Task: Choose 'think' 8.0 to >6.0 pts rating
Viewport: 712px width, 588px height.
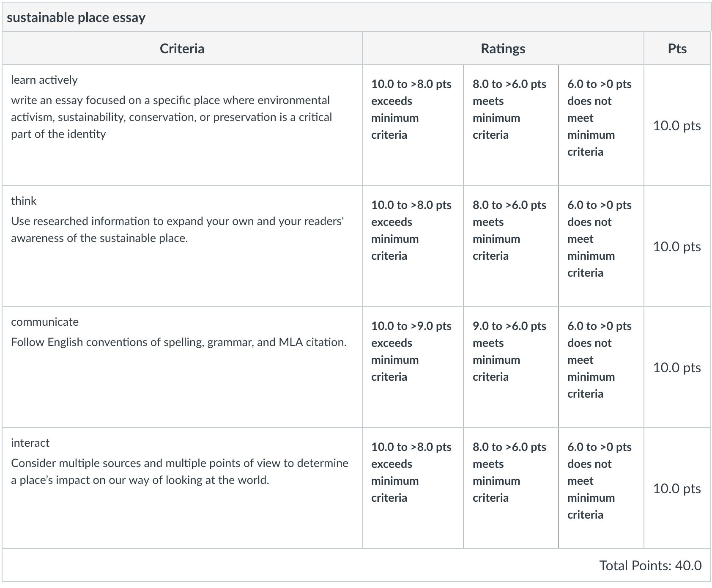Action: (x=511, y=246)
